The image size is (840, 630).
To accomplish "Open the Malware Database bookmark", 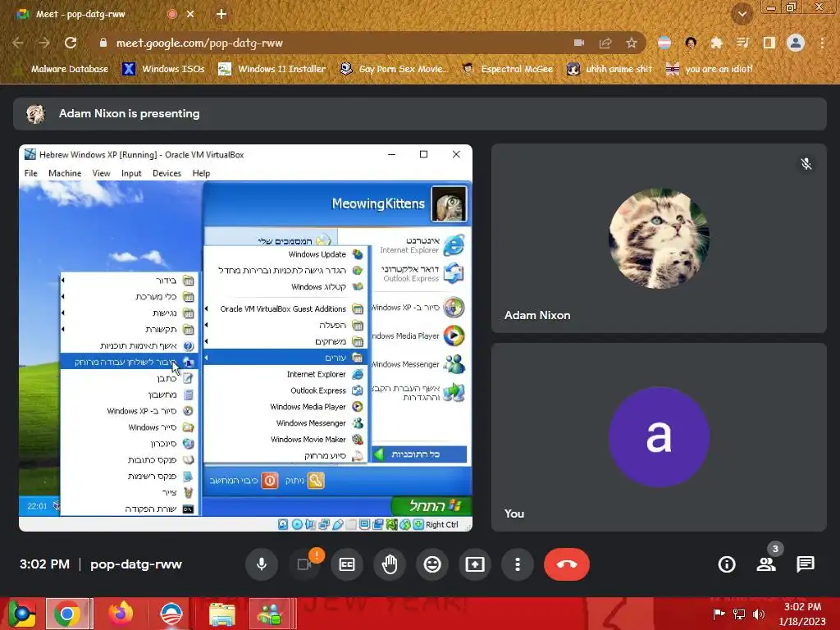I will [x=63, y=69].
